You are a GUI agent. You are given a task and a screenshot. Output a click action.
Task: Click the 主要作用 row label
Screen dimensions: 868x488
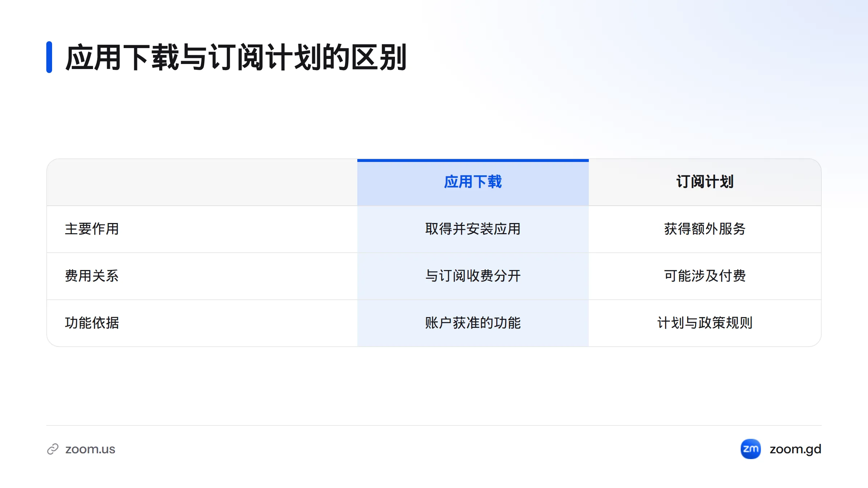tap(92, 229)
